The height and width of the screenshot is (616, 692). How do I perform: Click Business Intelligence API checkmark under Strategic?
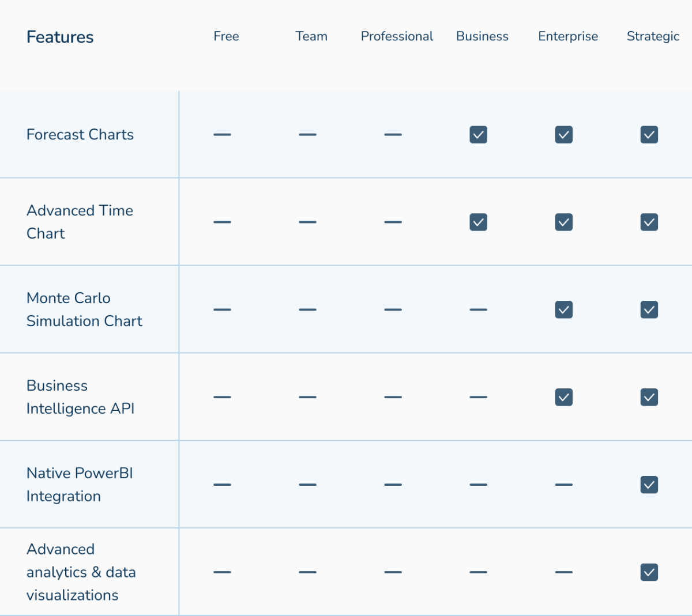tap(649, 398)
